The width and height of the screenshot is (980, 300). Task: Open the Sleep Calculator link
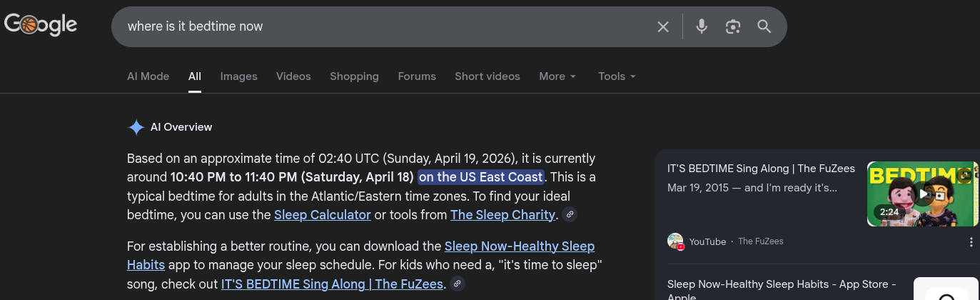(x=322, y=214)
